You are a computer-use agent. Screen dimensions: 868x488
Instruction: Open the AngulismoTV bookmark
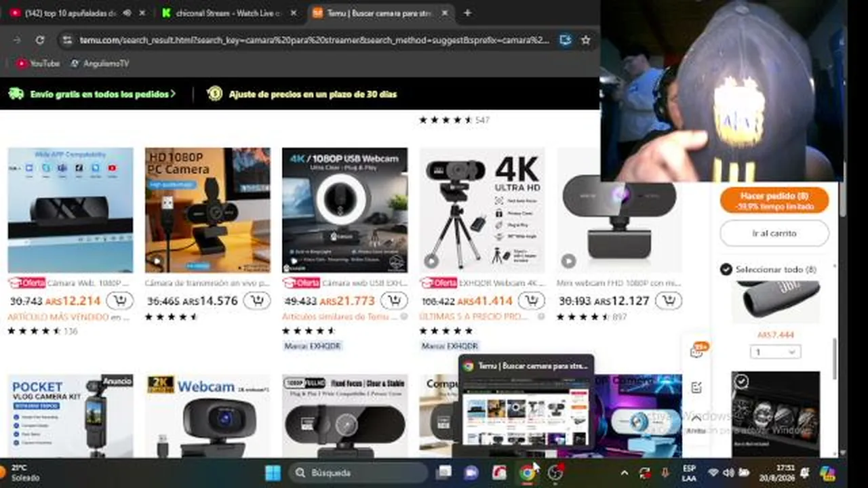coord(99,63)
